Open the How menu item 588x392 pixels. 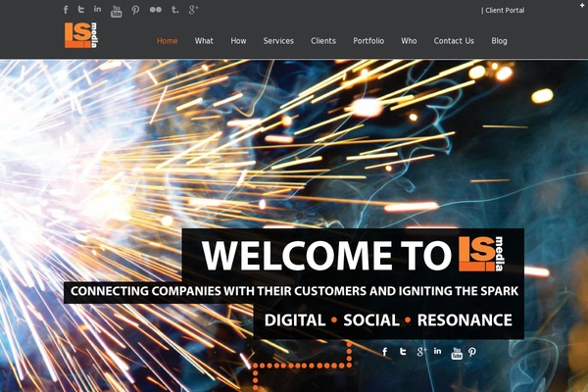[x=238, y=41]
